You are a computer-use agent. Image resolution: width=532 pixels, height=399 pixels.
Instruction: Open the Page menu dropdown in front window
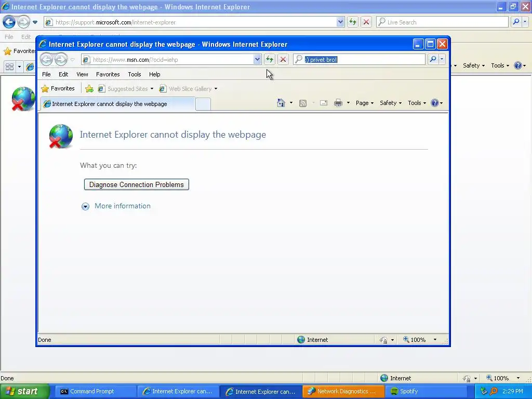[x=364, y=103]
